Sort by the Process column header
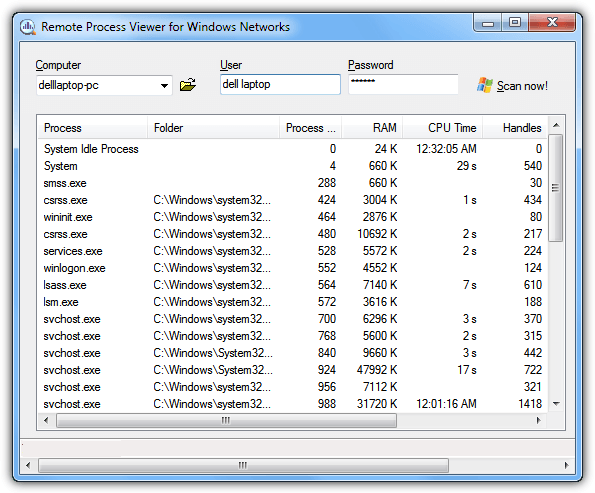This screenshot has width=595, height=493. (92, 128)
